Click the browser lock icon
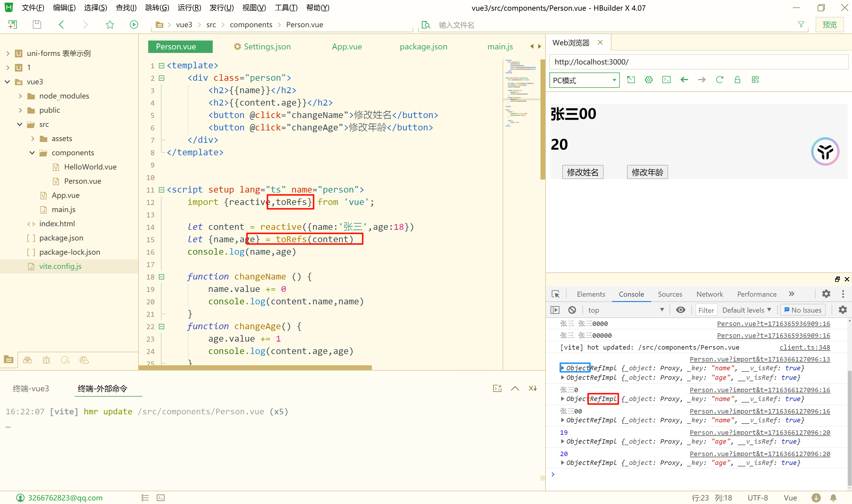The height and width of the screenshot is (504, 852). pos(737,80)
